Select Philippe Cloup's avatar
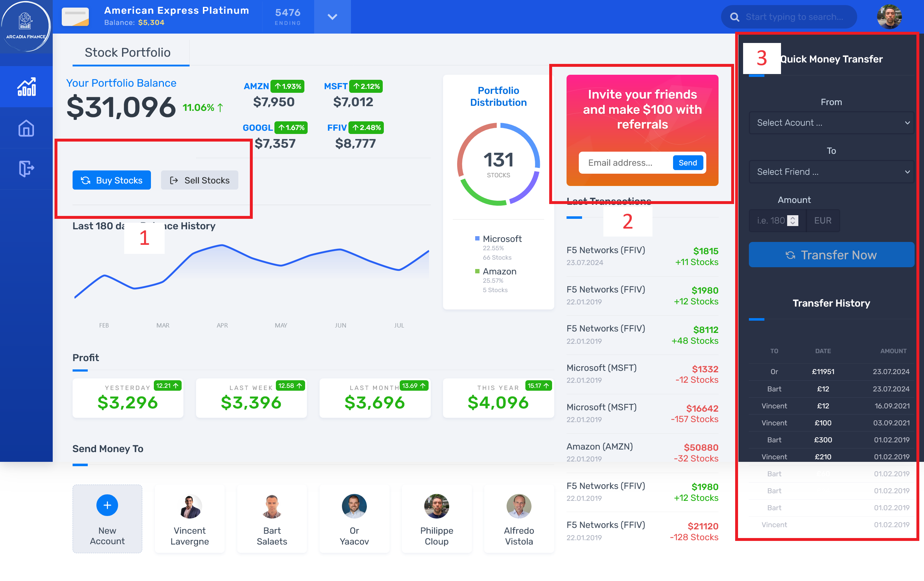 click(437, 507)
